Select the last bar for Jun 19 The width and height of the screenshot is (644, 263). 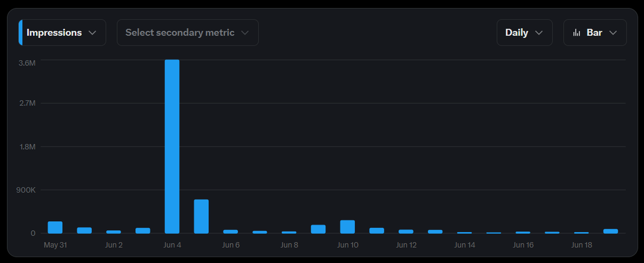pos(611,231)
